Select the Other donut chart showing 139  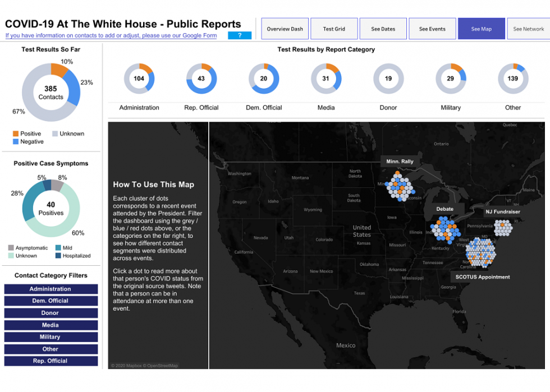point(513,79)
